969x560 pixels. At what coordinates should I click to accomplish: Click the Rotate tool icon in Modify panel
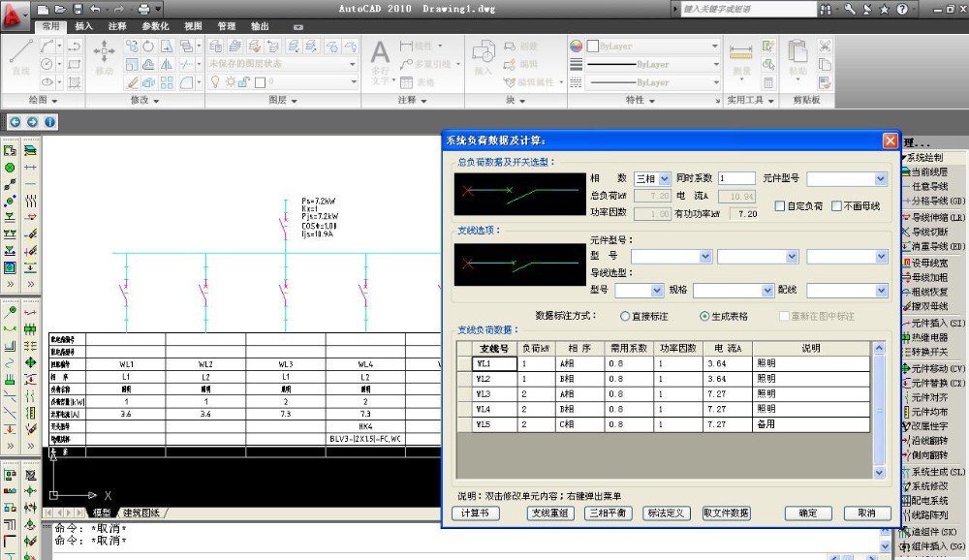click(x=148, y=47)
